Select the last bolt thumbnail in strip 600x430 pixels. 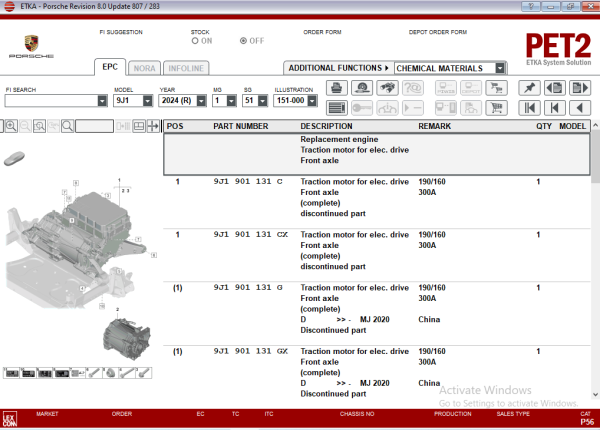pos(144,373)
